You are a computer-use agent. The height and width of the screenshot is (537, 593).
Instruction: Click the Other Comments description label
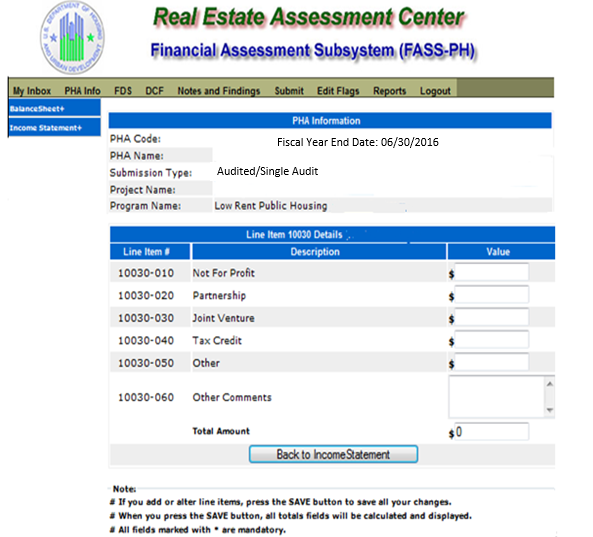[232, 397]
